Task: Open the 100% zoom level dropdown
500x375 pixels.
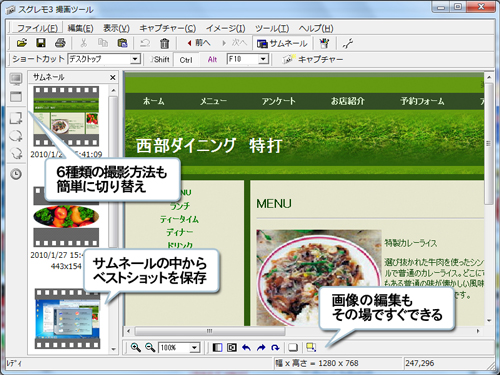Action: (194, 348)
